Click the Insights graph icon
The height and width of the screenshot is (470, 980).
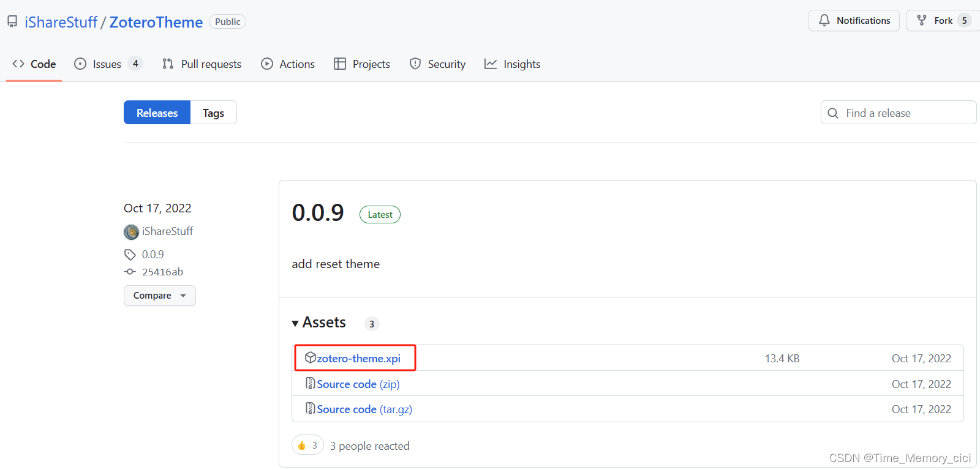[x=491, y=64]
